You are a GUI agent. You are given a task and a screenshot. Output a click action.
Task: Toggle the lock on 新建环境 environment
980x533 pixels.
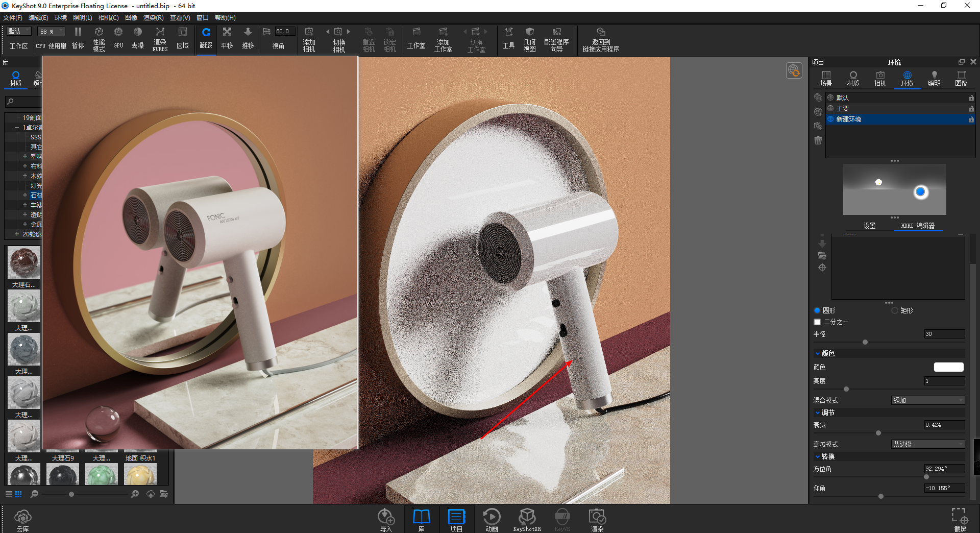(x=971, y=119)
